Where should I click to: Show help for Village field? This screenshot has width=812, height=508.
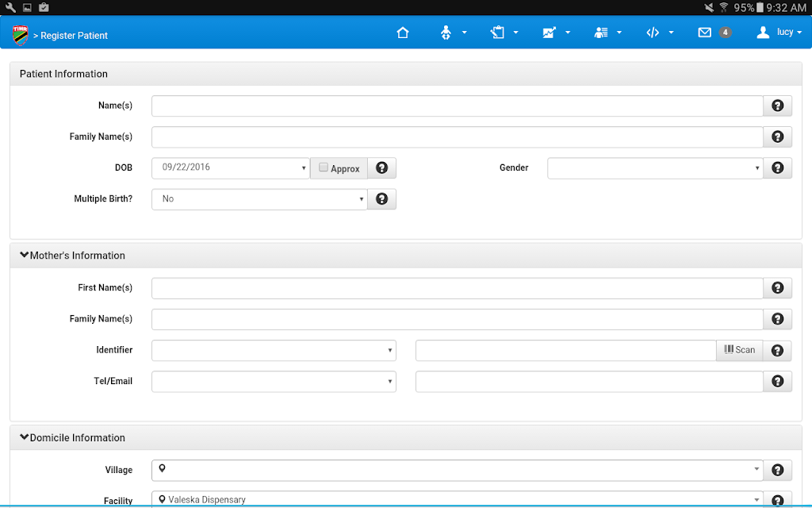[777, 470]
